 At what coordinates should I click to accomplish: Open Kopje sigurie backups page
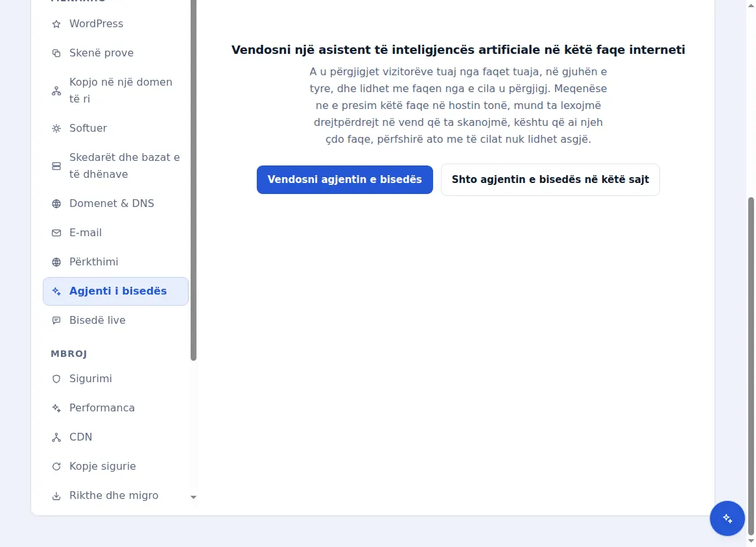[115, 467]
